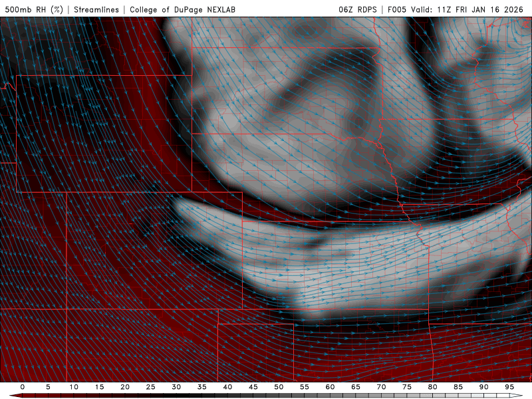Click the 55 value on RH scale
The height and width of the screenshot is (399, 532).
(x=305, y=387)
